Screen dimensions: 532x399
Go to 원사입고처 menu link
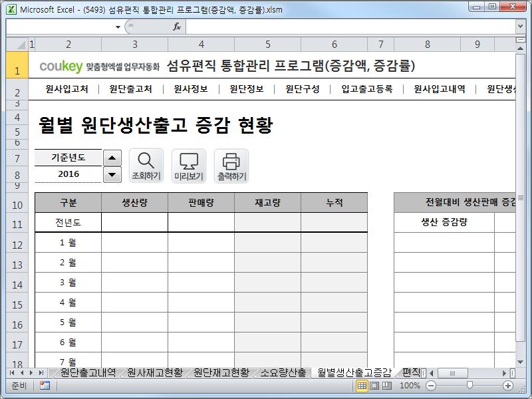tap(67, 89)
